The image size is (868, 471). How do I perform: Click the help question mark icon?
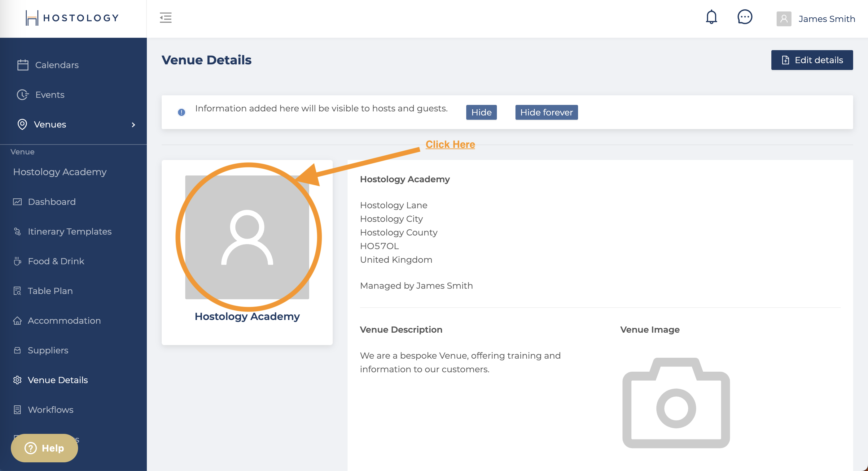click(x=31, y=448)
